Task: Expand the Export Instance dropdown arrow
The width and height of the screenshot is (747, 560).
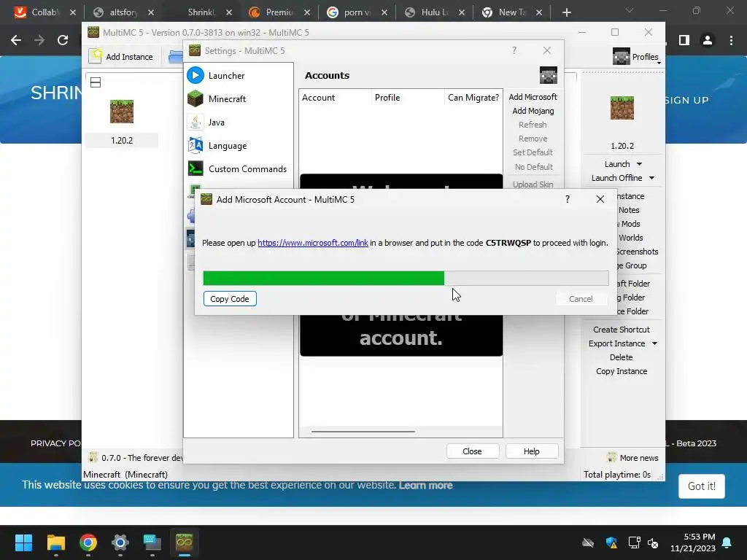Action: (654, 343)
